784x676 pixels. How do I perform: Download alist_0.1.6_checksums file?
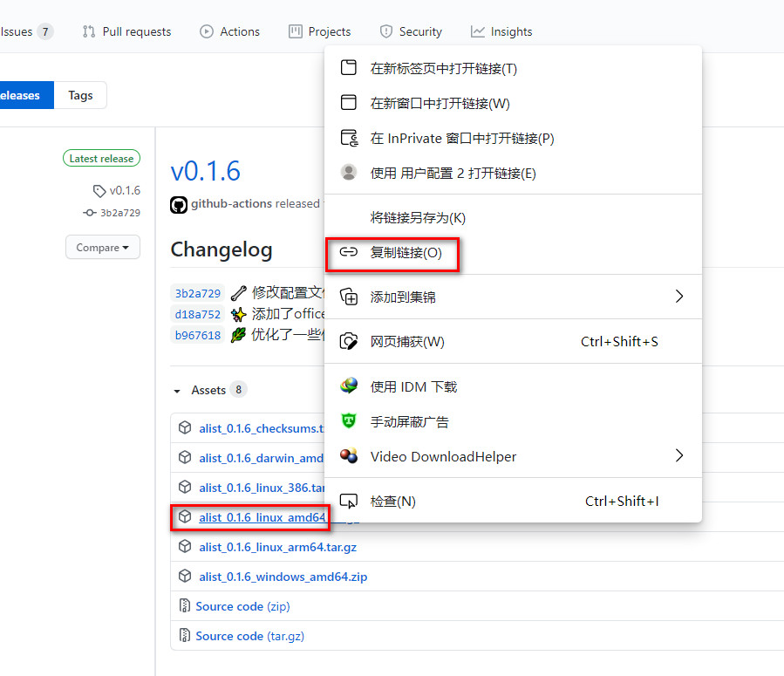tap(262, 428)
